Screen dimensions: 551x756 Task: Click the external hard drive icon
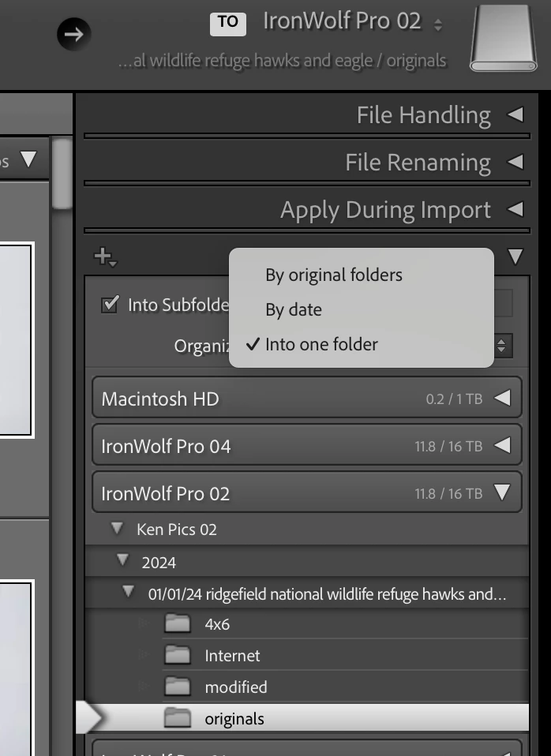(504, 38)
